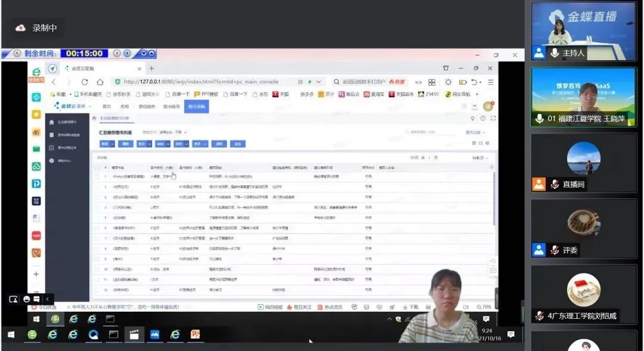Tick the checkbox for table row 10
644x351 pixels.
pyautogui.click(x=97, y=269)
